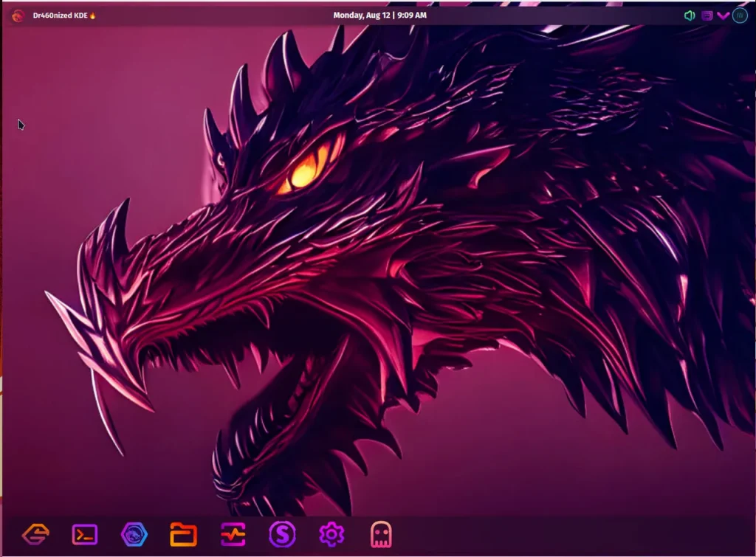This screenshot has height=557, width=756.
Task: Open the purple keyboard tray icon
Action: pos(707,15)
